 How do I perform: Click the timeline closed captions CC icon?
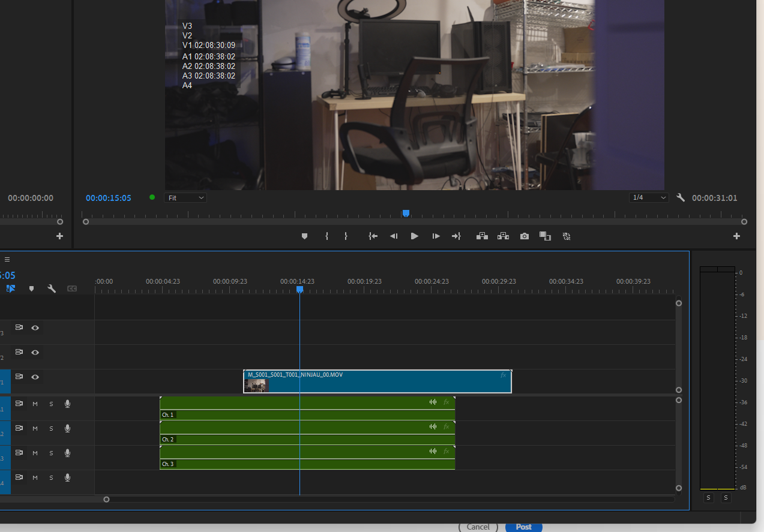(x=72, y=288)
